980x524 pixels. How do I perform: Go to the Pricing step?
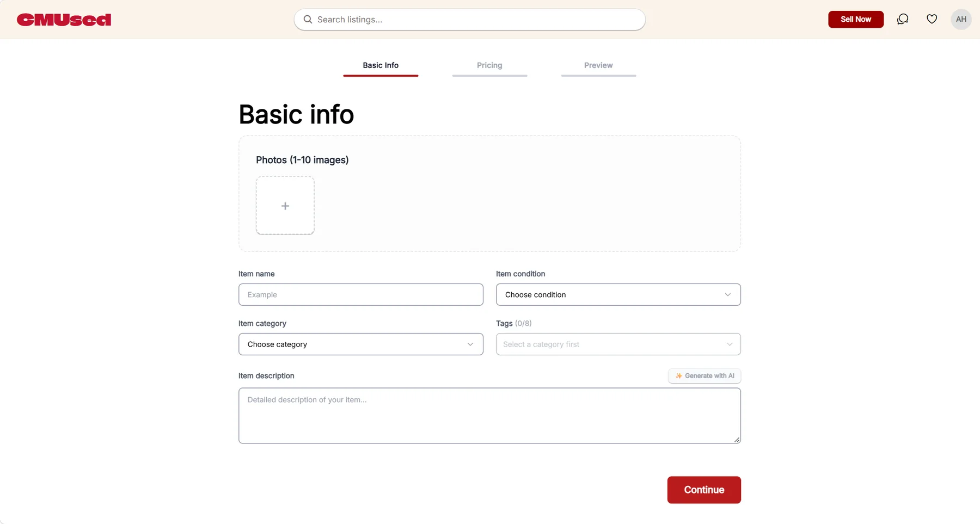tap(489, 67)
